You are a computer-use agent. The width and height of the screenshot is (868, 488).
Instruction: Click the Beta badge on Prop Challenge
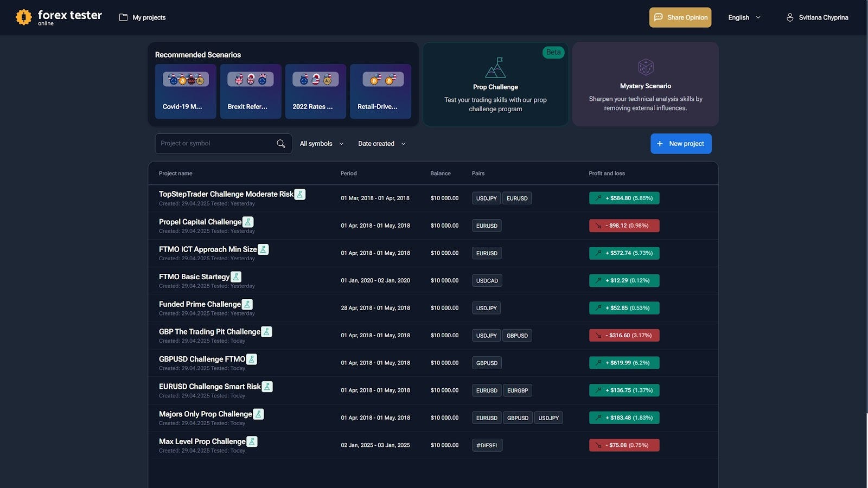coord(553,52)
